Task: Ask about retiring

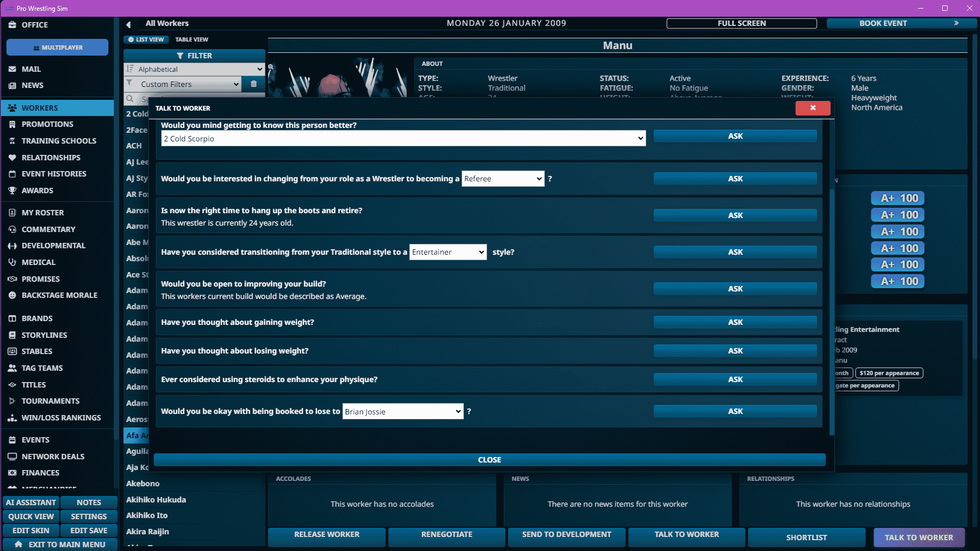Action: pos(735,215)
